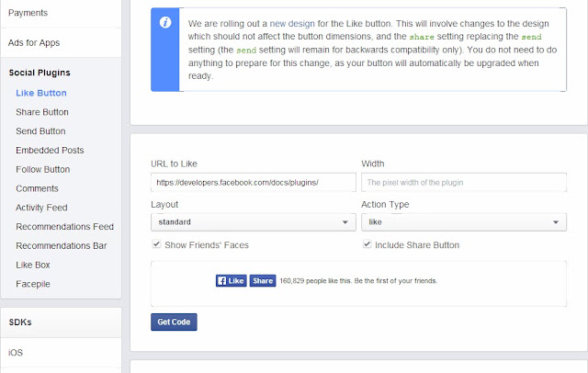The width and height of the screenshot is (588, 373).
Task: Open Activity Feed plugin page
Action: (x=41, y=208)
